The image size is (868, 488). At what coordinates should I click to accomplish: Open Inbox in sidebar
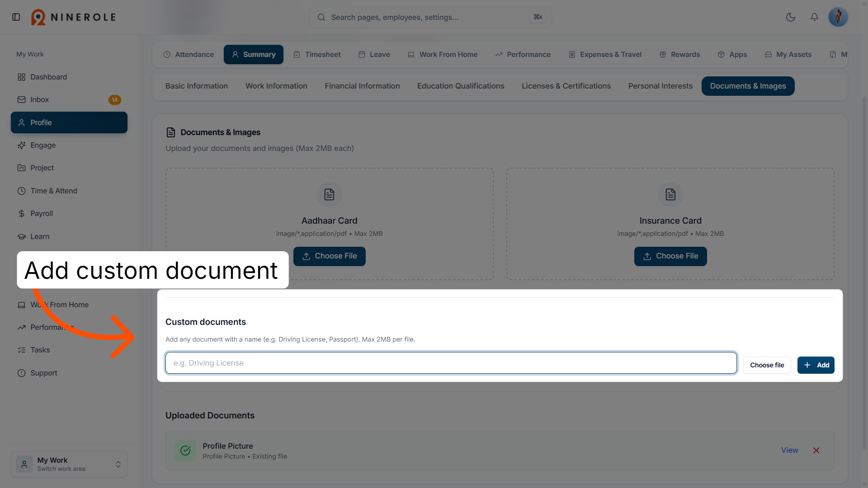click(69, 99)
